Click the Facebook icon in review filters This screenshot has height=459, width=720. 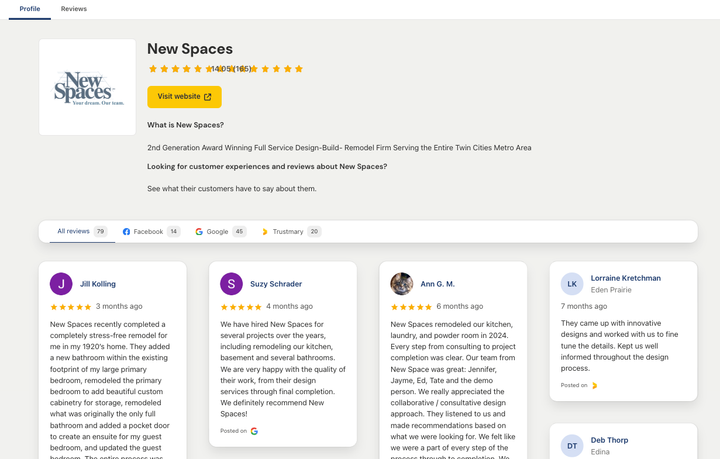[127, 232]
